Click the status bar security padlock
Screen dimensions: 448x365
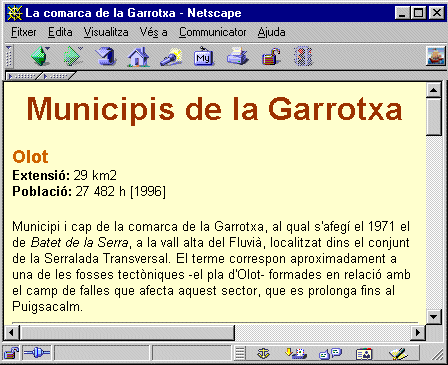tap(11, 353)
